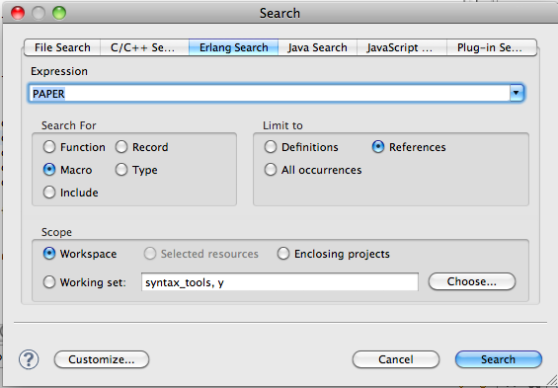Click the Working set text field
This screenshot has height=388, width=558.
coord(280,282)
